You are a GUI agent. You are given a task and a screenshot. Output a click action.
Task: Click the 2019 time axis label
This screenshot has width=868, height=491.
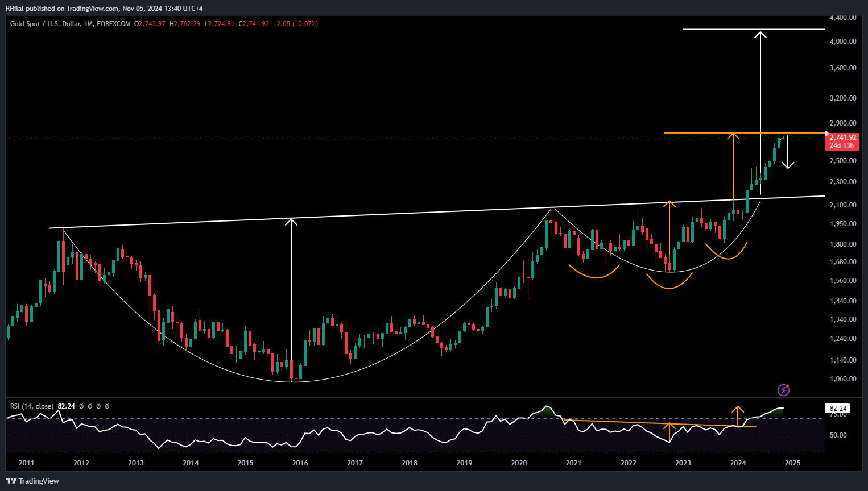(x=464, y=463)
